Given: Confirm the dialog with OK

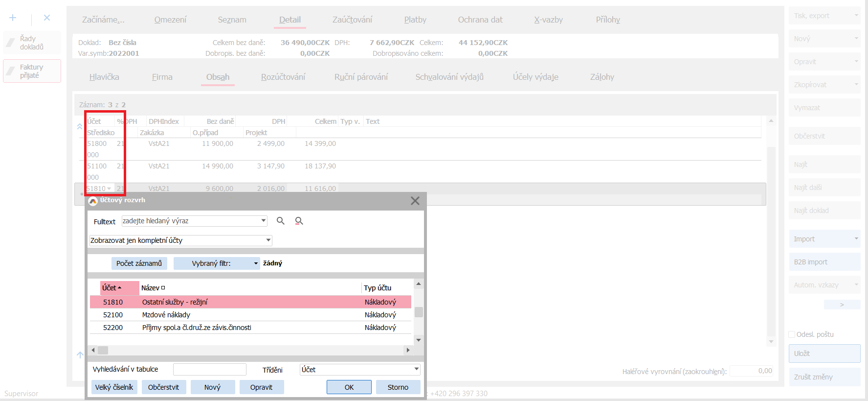Looking at the screenshot, I should click(x=349, y=387).
